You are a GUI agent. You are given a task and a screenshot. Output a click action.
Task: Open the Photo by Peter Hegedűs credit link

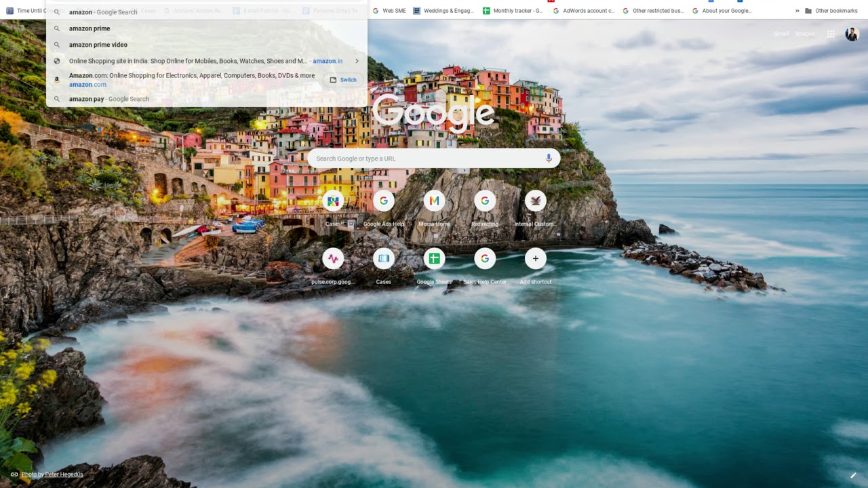click(52, 474)
